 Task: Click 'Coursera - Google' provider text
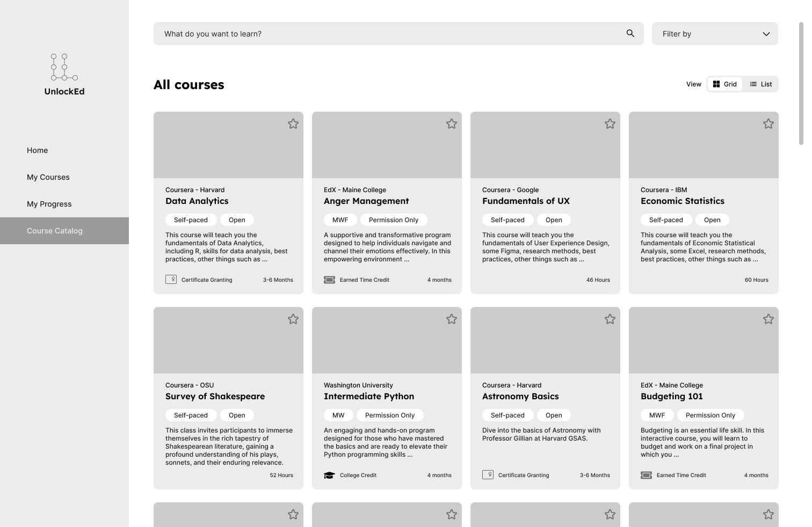(510, 190)
